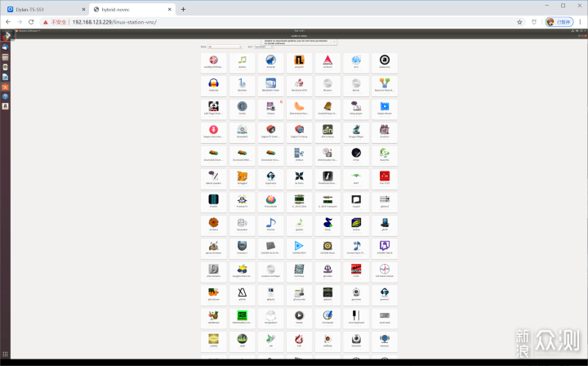Select the Kaffeine coffee cup icon
Screen dimensions: 588x366
pos(327,341)
